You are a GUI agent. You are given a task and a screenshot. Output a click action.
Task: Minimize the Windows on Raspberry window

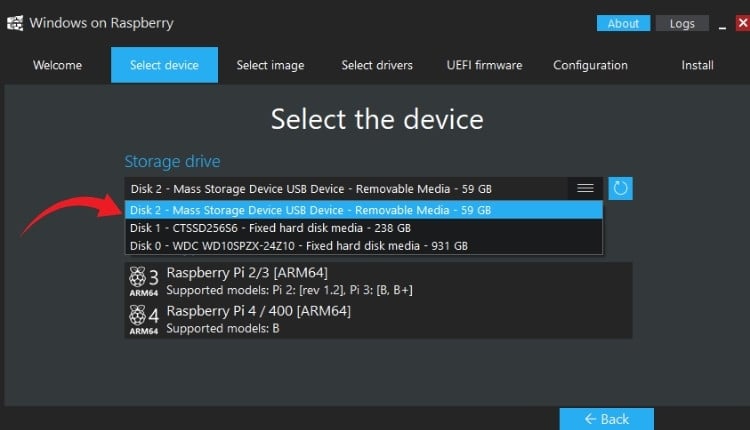pyautogui.click(x=722, y=24)
